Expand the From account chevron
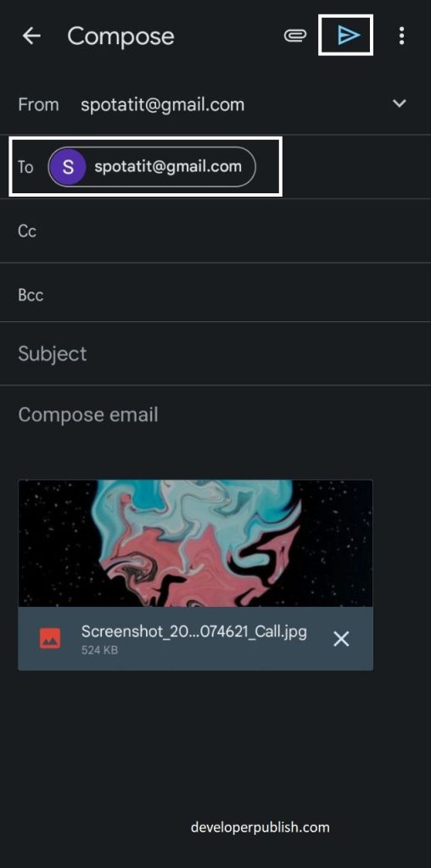 point(400,103)
